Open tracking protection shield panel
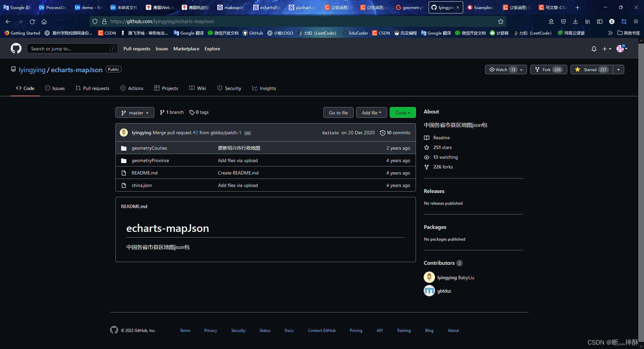Viewport: 644px width, 349px height. pyautogui.click(x=95, y=21)
